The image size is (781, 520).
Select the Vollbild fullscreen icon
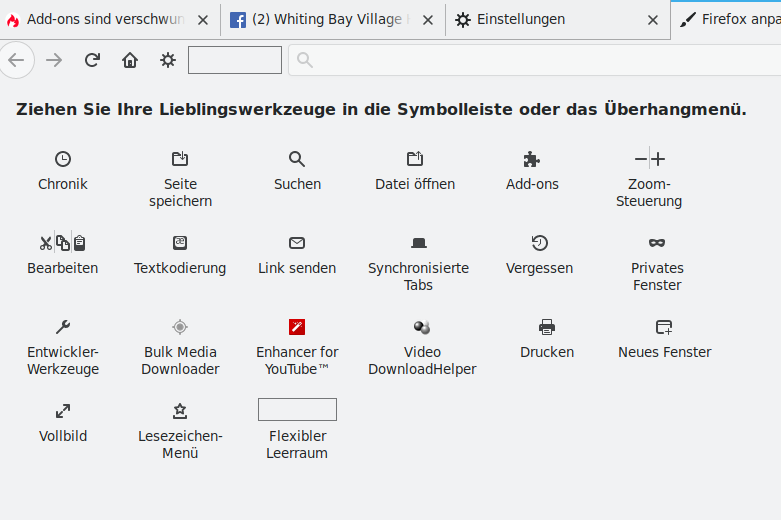click(x=63, y=411)
